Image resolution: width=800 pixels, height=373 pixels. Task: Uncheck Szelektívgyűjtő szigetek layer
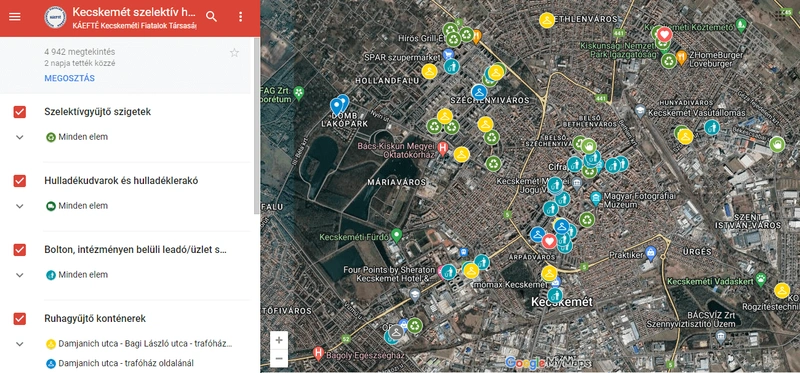point(20,112)
